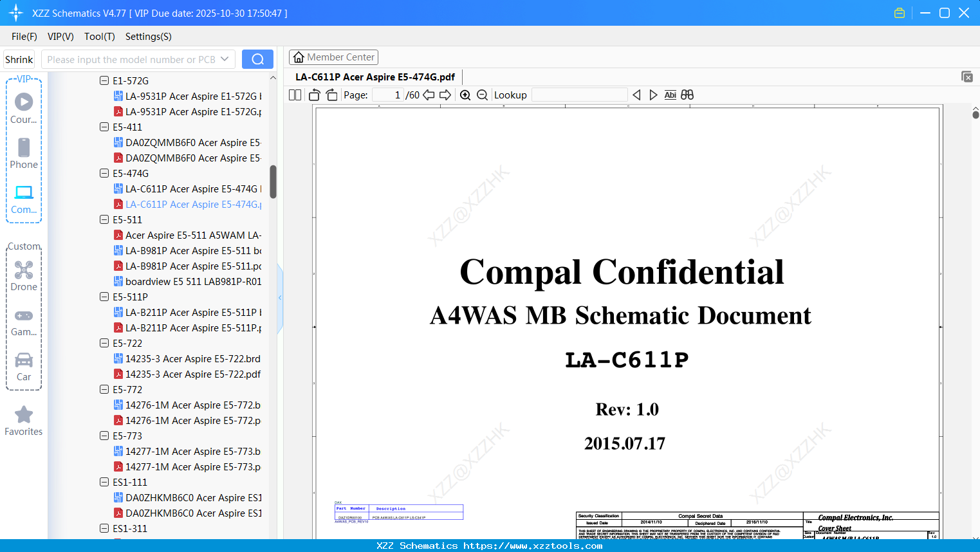Rotate the page clockwise
This screenshot has width=980, height=552.
point(331,95)
